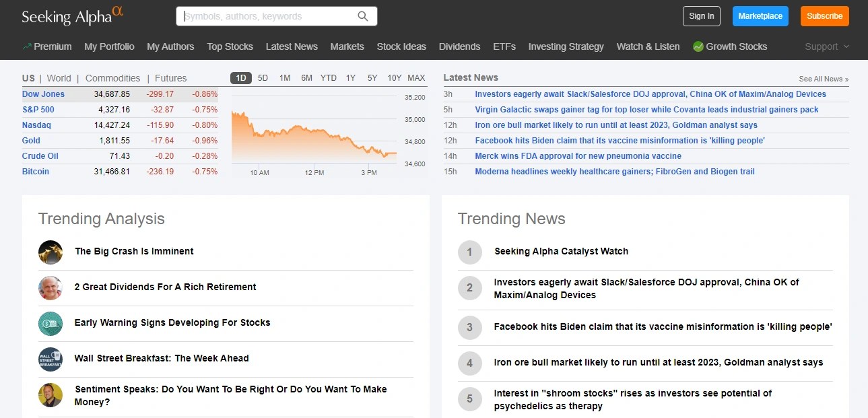The image size is (868, 418).
Task: Navigate to the Dividends section
Action: click(x=459, y=46)
